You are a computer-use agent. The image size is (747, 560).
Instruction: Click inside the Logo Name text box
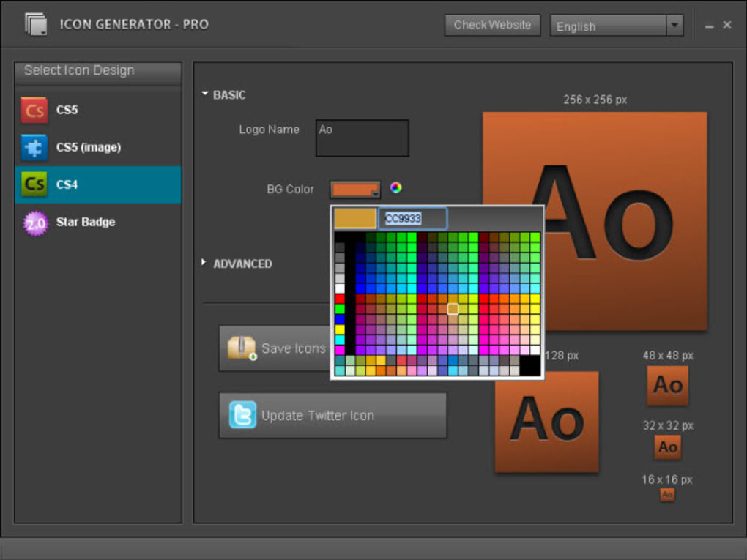pyautogui.click(x=361, y=138)
